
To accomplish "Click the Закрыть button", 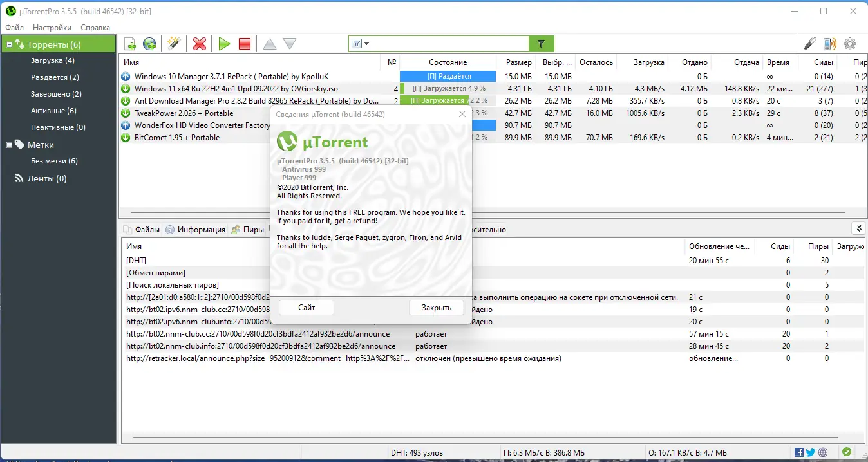I will [437, 308].
